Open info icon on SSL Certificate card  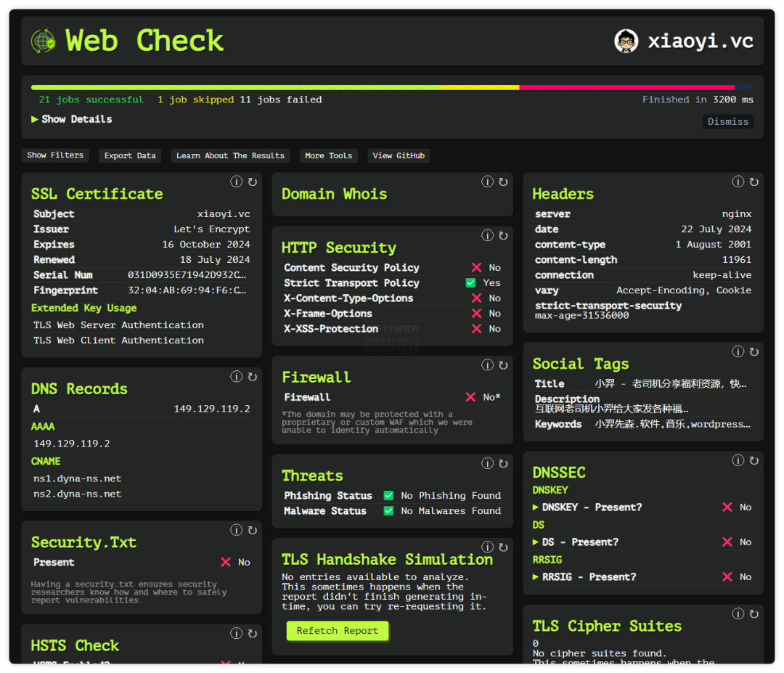tap(237, 181)
